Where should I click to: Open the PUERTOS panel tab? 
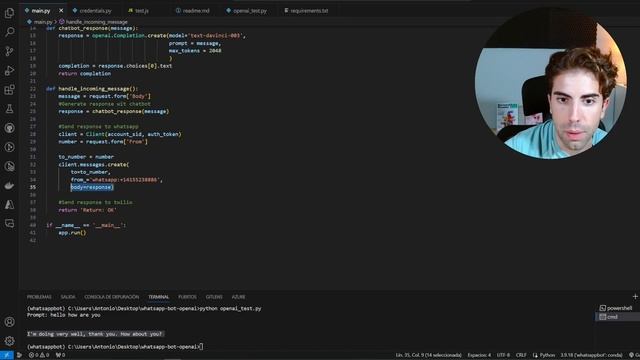tap(187, 297)
